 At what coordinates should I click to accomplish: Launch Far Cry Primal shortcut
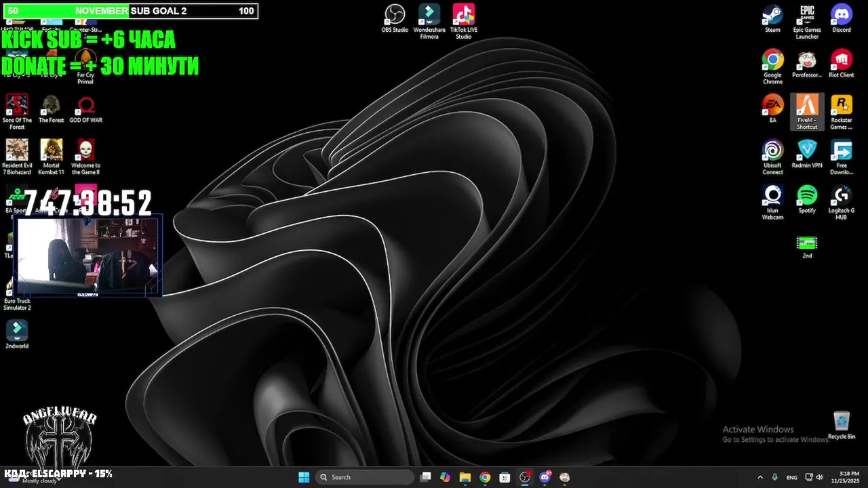click(x=85, y=67)
